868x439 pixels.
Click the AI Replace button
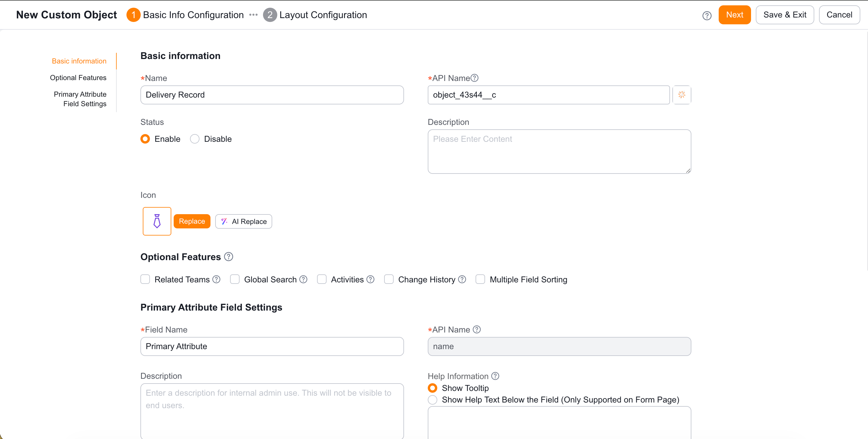[244, 221]
